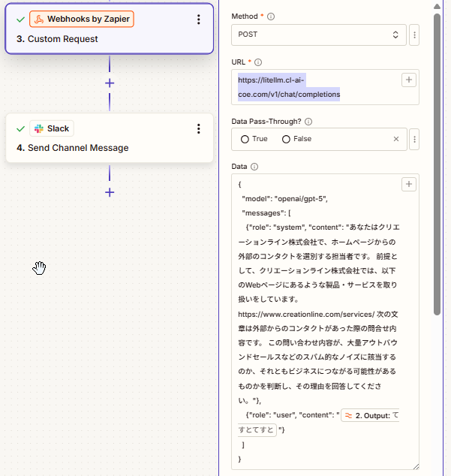
Task: Add a step after Slack message
Action: (110, 192)
